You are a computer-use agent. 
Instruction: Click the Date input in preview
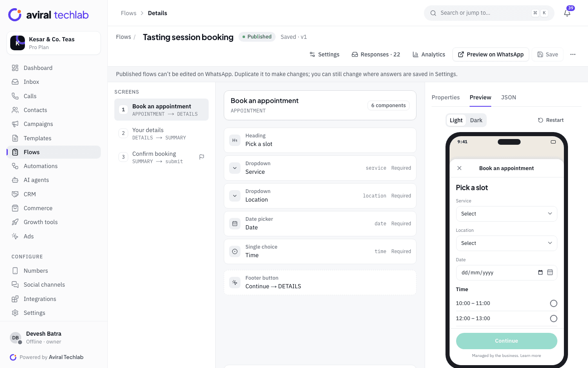[506, 273]
